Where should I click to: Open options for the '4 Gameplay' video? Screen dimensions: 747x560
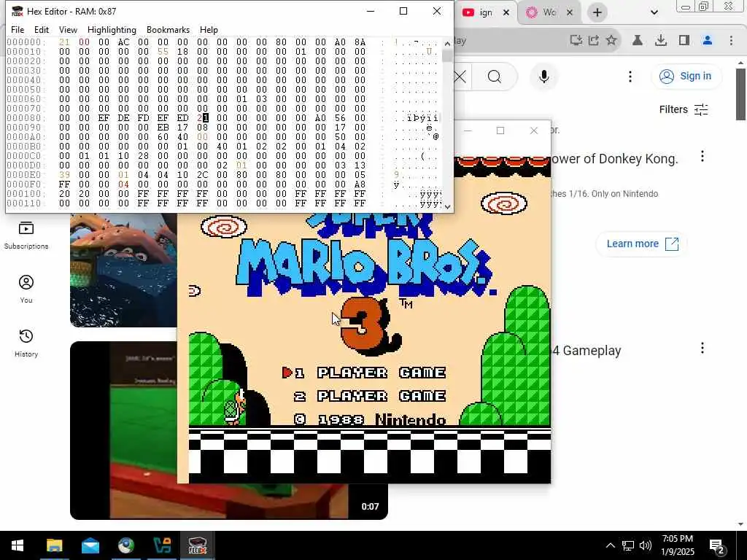tap(703, 348)
